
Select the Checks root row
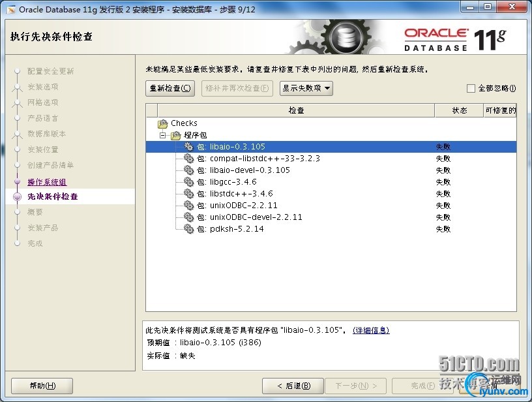click(x=331, y=123)
